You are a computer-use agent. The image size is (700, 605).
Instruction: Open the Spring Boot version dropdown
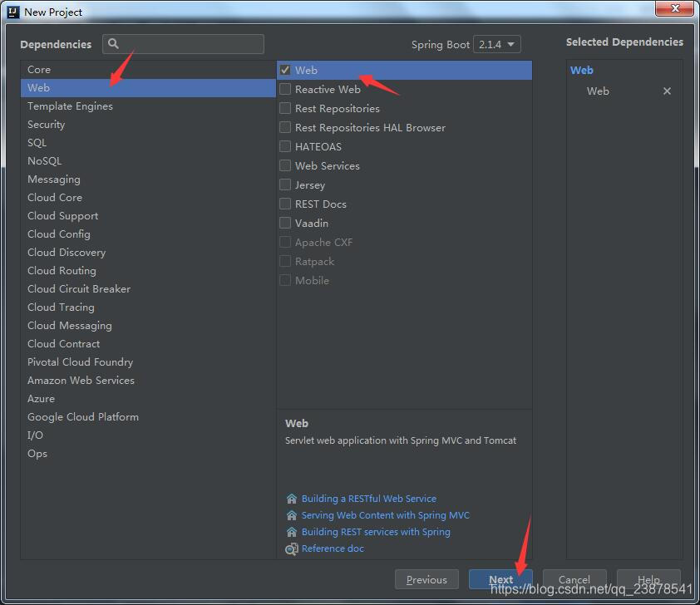pyautogui.click(x=496, y=44)
